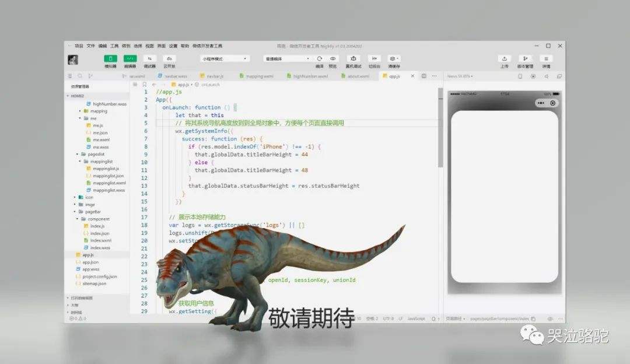Toggle the 模拟器 simulator panel
The image size is (630, 364).
(110, 58)
